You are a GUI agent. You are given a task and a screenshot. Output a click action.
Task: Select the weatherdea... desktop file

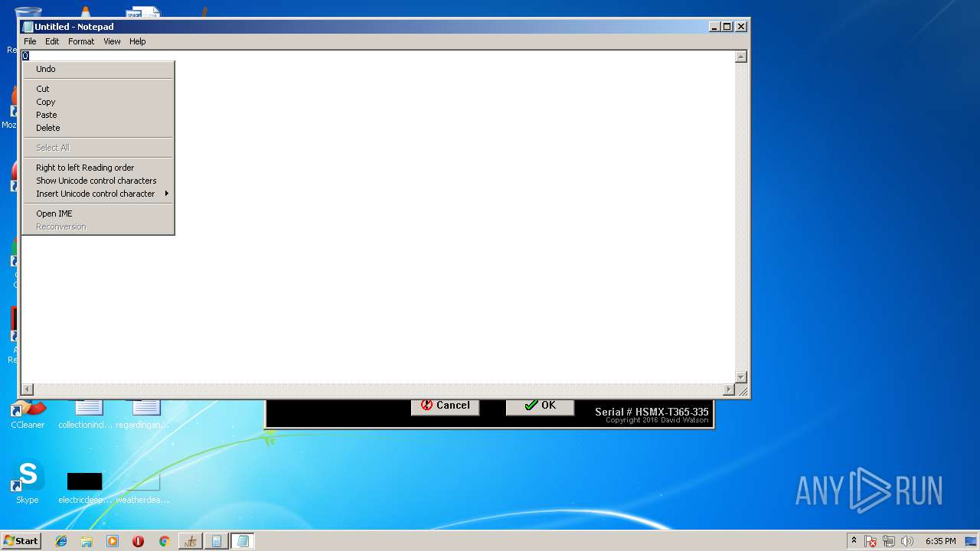[143, 487]
